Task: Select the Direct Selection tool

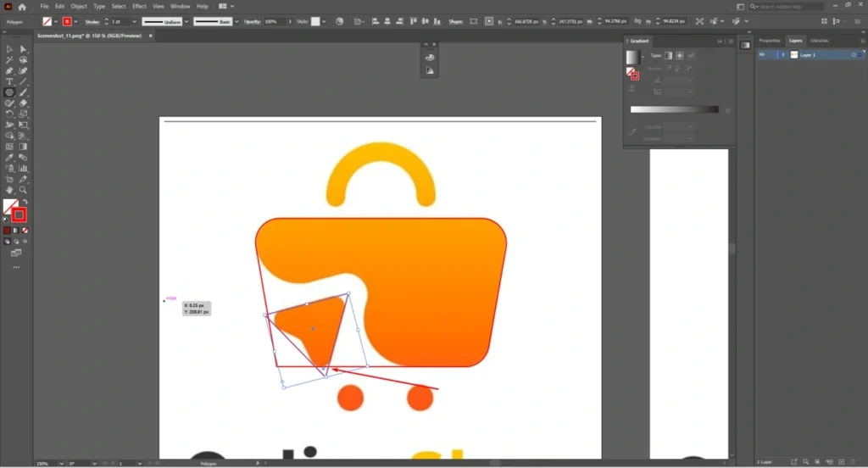Action: tap(23, 49)
